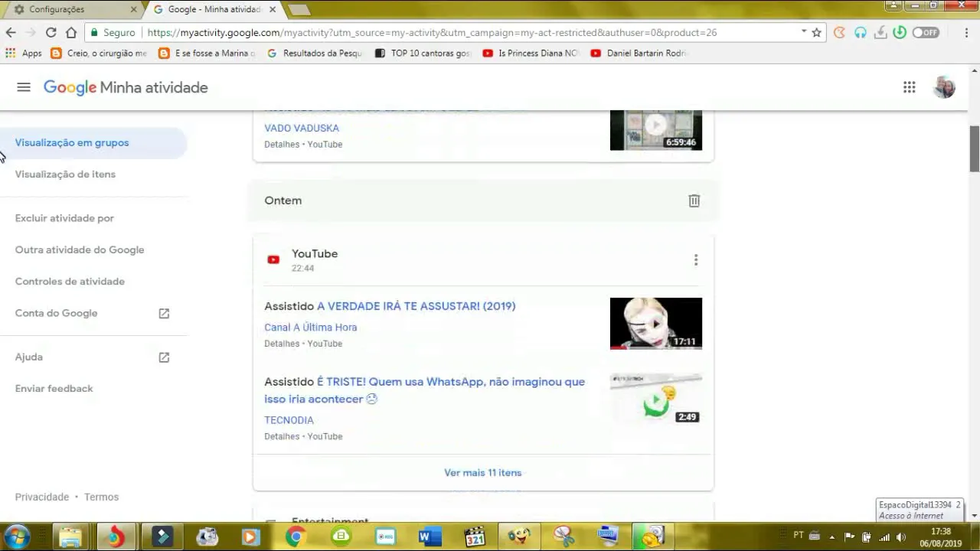This screenshot has width=980, height=551.
Task: Open Outra atividade do Google
Action: pyautogui.click(x=80, y=250)
